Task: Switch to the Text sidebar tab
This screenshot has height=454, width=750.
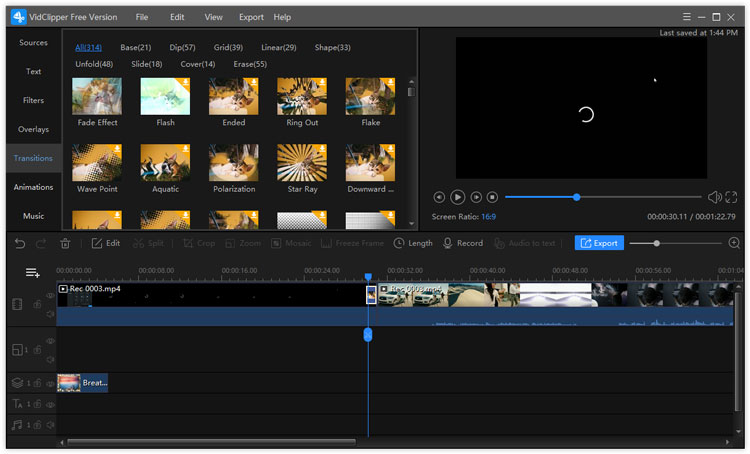Action: pyautogui.click(x=33, y=71)
